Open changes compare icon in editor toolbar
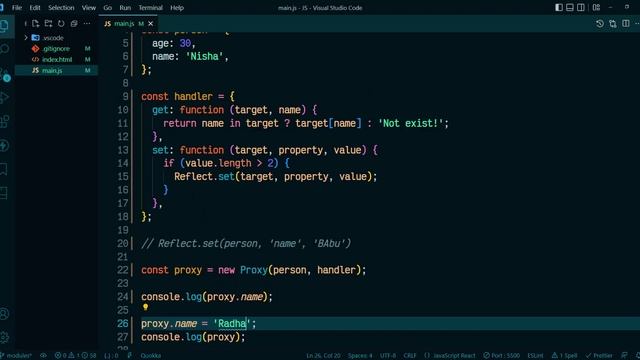The width and height of the screenshot is (640, 360). pyautogui.click(x=613, y=24)
